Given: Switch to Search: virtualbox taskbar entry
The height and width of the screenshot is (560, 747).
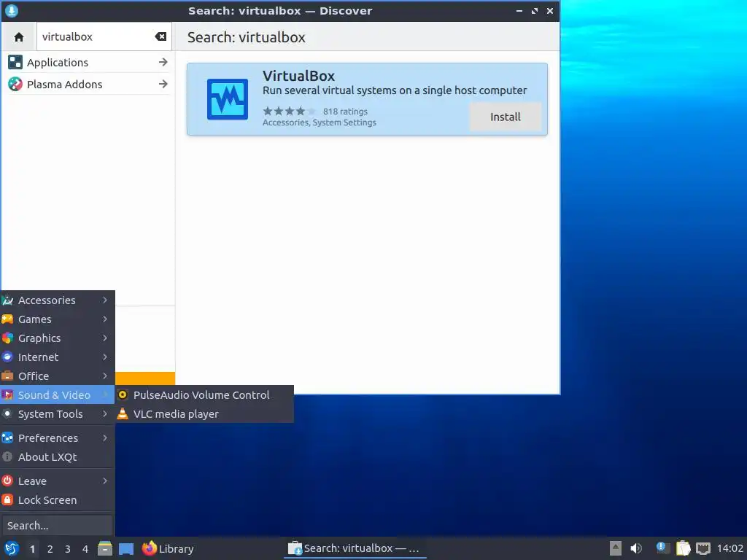Looking at the screenshot, I should point(355,548).
